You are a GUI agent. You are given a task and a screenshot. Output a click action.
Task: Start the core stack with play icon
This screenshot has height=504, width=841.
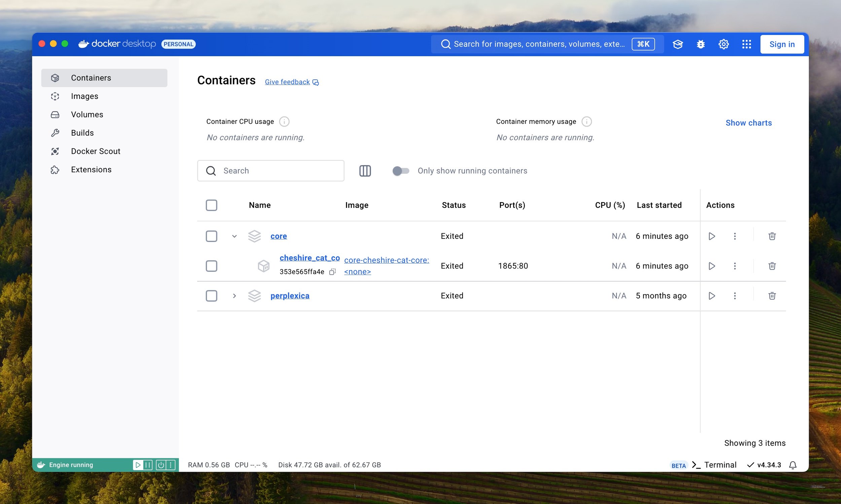(712, 236)
